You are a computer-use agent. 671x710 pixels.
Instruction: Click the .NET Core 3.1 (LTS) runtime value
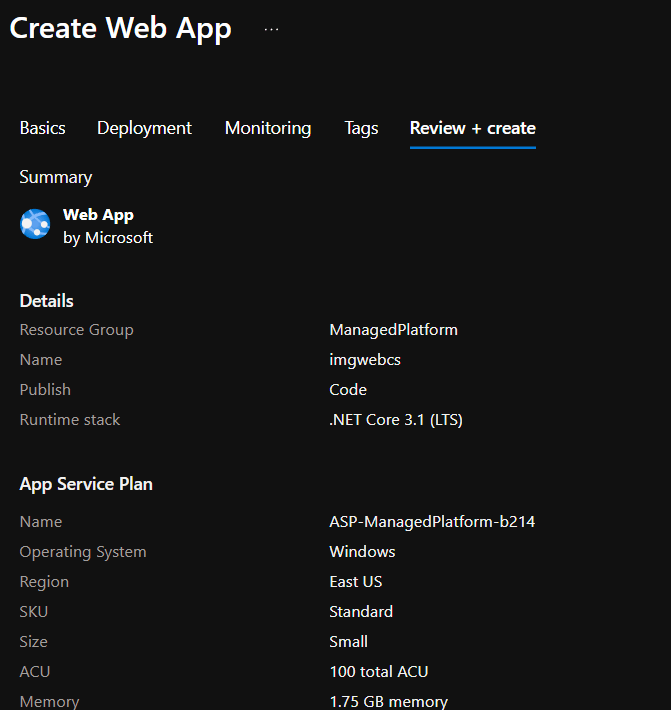395,420
